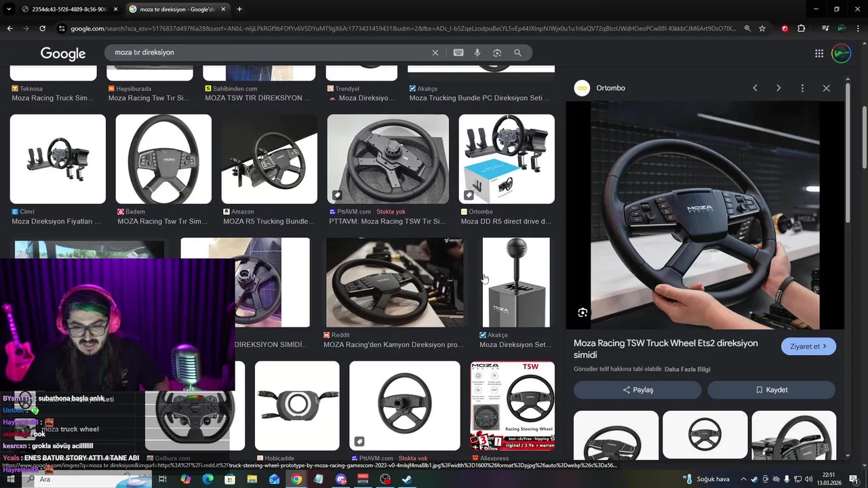The height and width of the screenshot is (488, 868).
Task: Open the large preview image of the steering wheel
Action: point(705,216)
